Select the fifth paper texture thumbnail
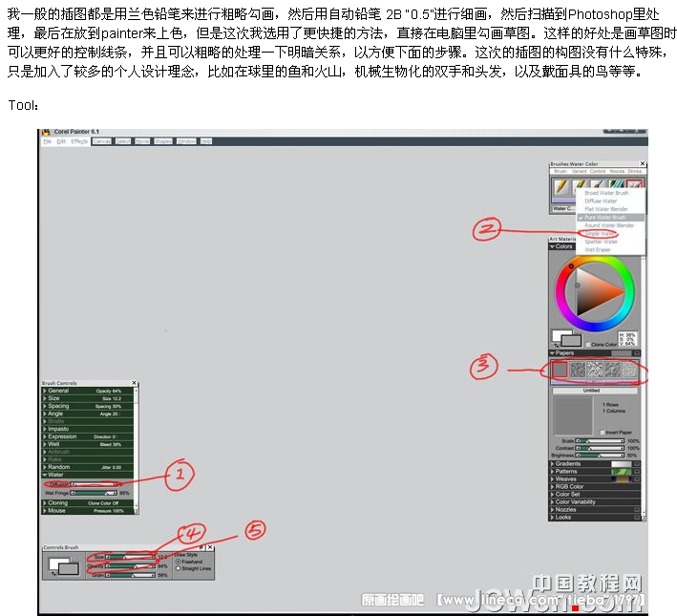 pyautogui.click(x=629, y=370)
